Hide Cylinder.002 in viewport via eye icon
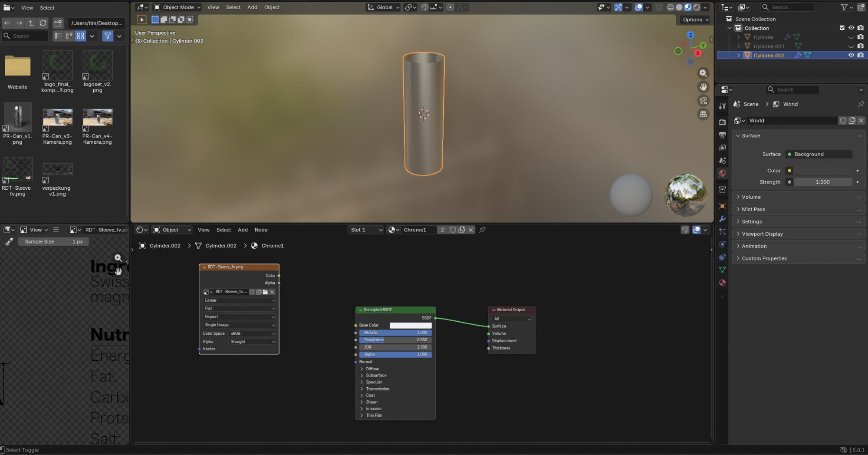Screen dimensions: 868x455 pyautogui.click(x=851, y=55)
